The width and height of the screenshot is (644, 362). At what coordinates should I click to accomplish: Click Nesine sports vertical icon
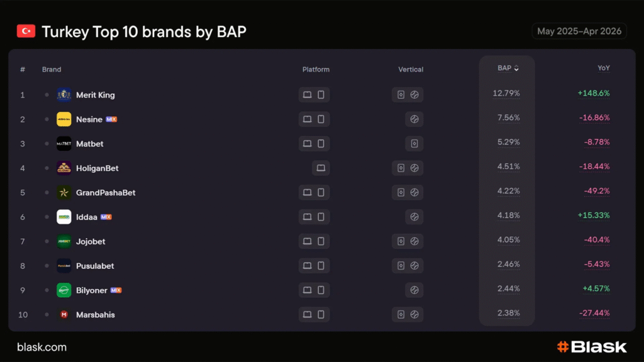pos(414,119)
